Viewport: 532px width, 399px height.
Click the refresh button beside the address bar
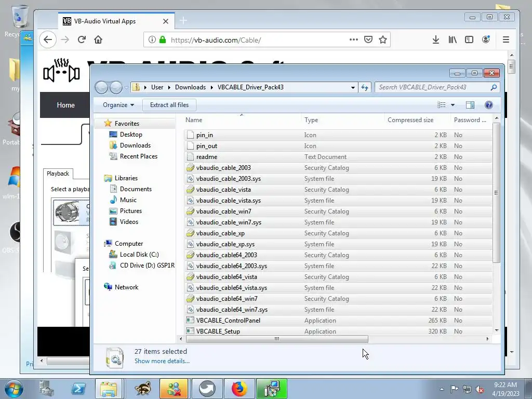point(365,87)
